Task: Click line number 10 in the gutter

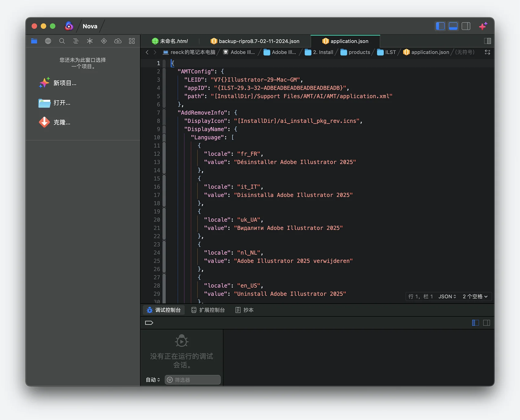Action: click(x=157, y=138)
